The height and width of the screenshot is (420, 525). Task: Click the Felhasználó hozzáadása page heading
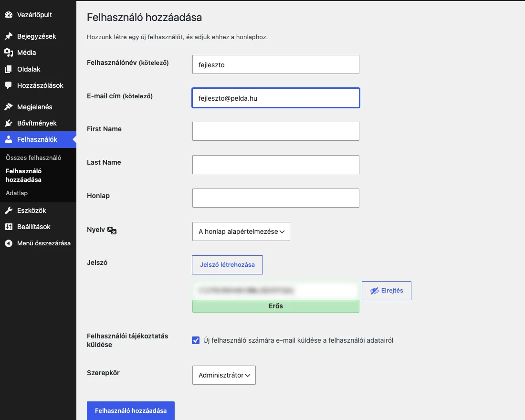[144, 17]
